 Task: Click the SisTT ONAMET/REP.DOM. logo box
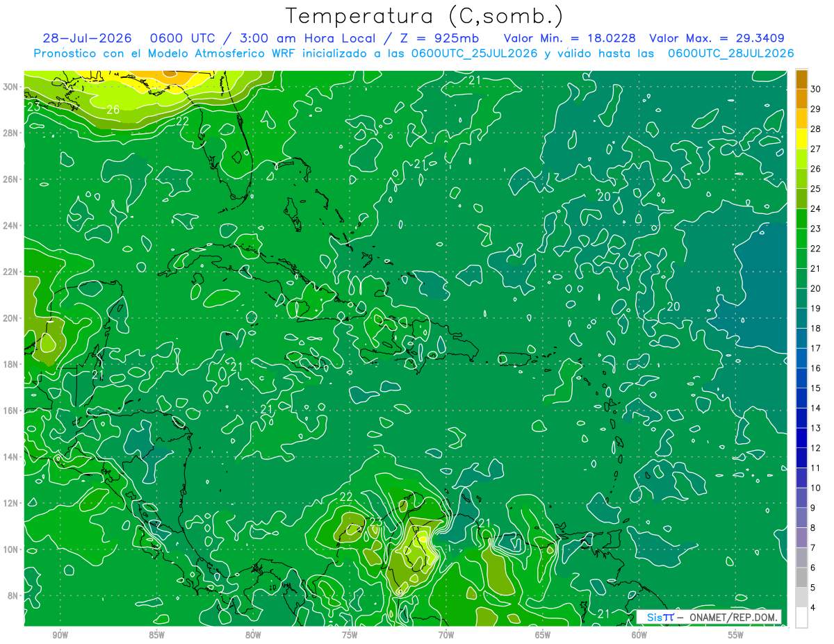click(x=708, y=617)
